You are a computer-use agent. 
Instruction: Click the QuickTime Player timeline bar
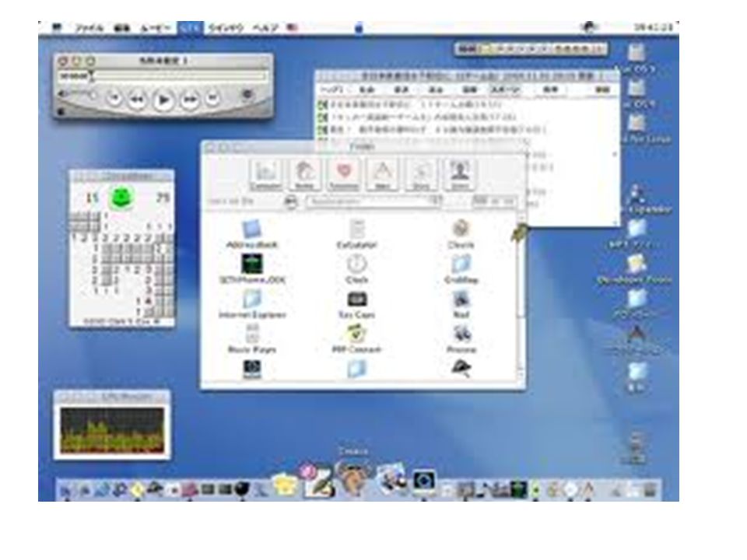point(179,75)
